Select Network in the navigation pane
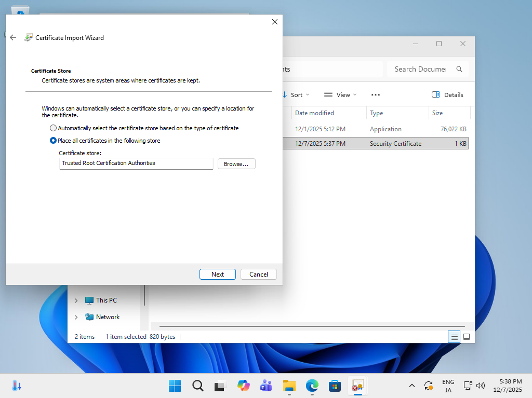This screenshot has width=532, height=398. [x=102, y=317]
